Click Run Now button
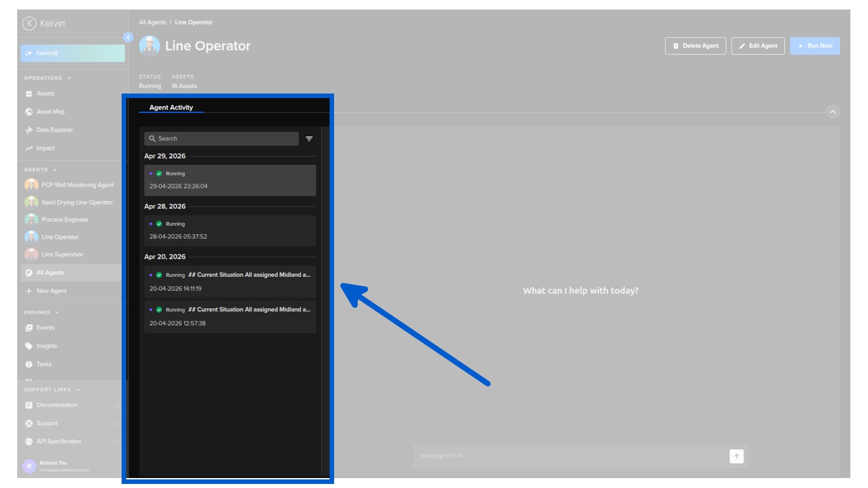Image resolution: width=868 pixels, height=488 pixels. pyautogui.click(x=815, y=46)
